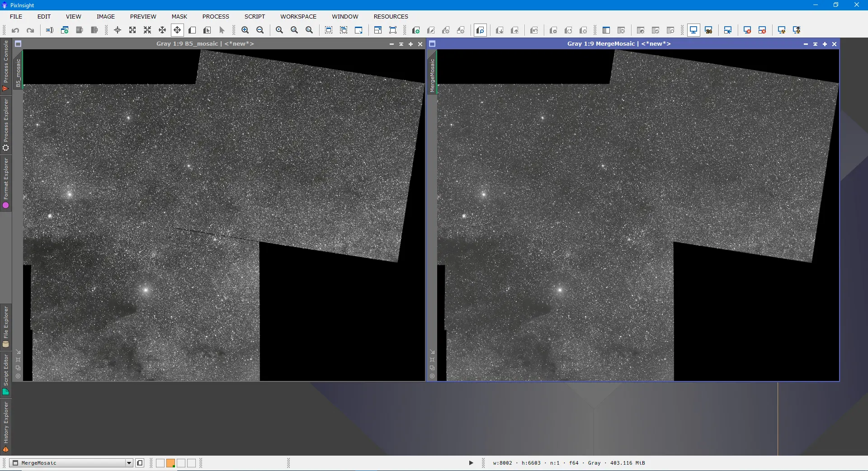This screenshot has width=868, height=471.
Task: Click the first monitor icon with red X
Action: coord(747,30)
